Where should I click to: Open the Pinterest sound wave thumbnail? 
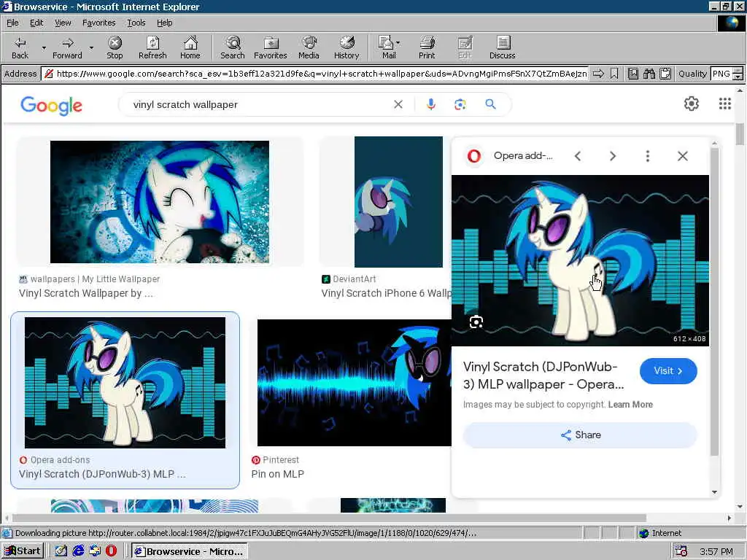point(354,383)
